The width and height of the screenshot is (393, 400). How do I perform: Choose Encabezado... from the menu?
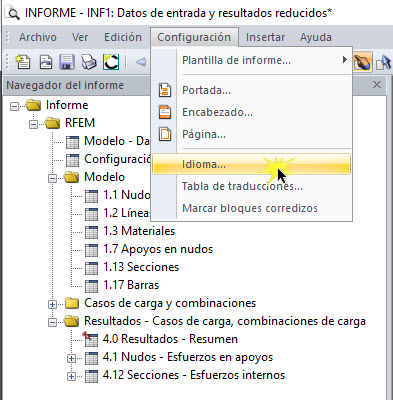click(252, 112)
